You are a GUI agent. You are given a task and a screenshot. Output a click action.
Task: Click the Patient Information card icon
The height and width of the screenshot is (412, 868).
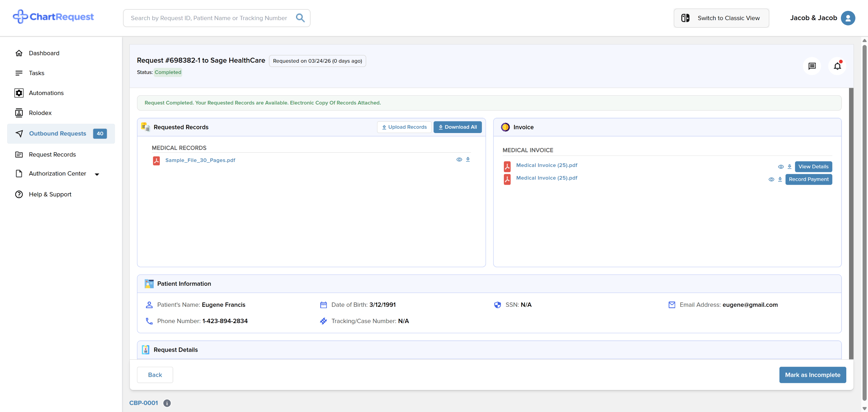(149, 284)
